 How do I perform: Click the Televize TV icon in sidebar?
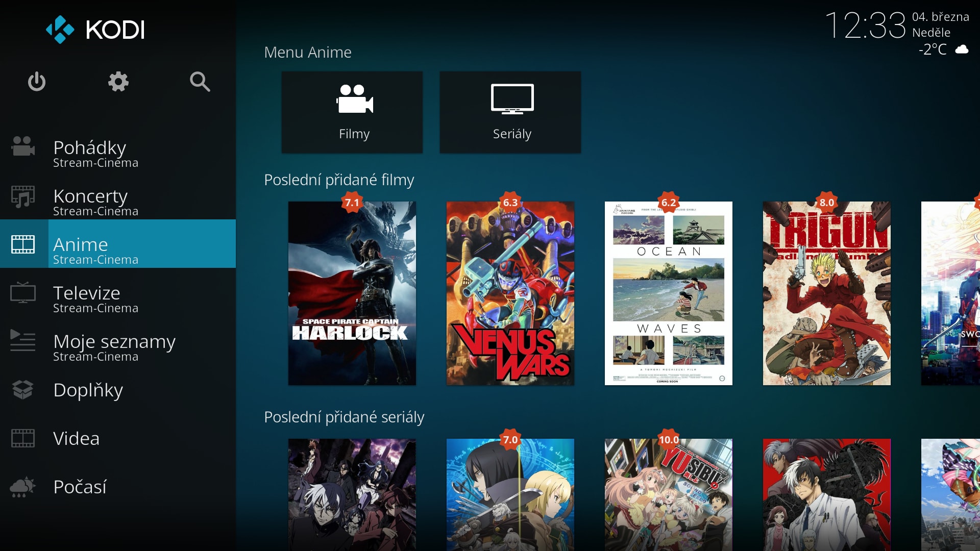pyautogui.click(x=23, y=293)
